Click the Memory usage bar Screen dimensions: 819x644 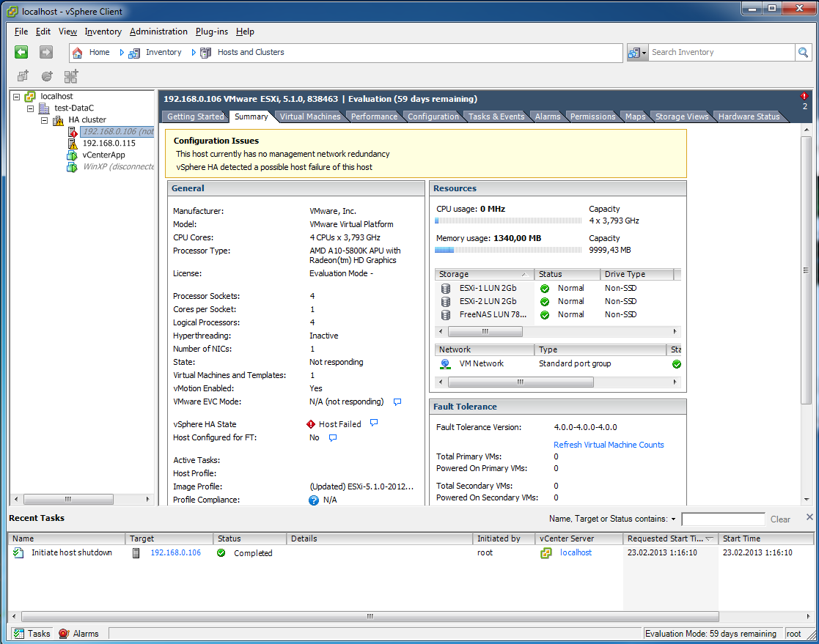pos(508,250)
